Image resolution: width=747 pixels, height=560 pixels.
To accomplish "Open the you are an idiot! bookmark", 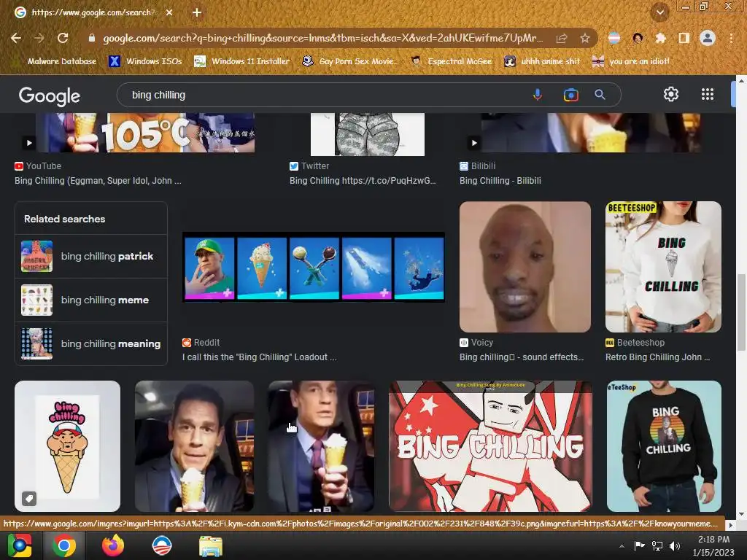I will pyautogui.click(x=631, y=61).
